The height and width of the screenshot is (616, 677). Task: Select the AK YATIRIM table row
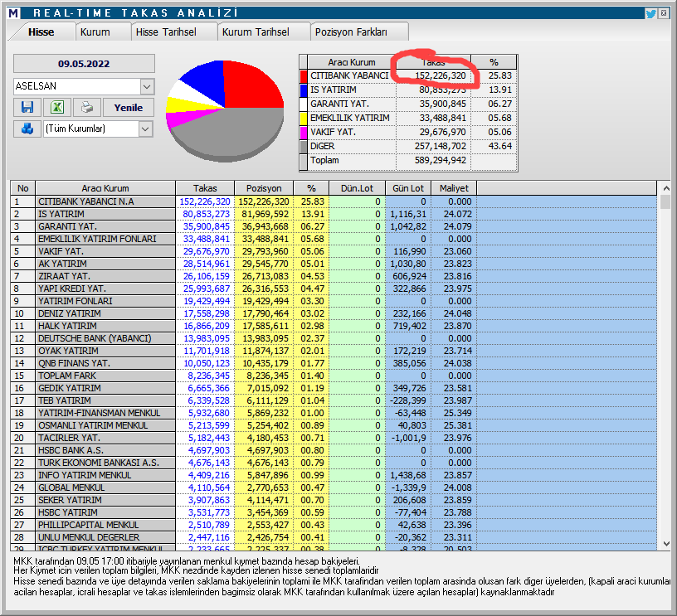coord(334,264)
